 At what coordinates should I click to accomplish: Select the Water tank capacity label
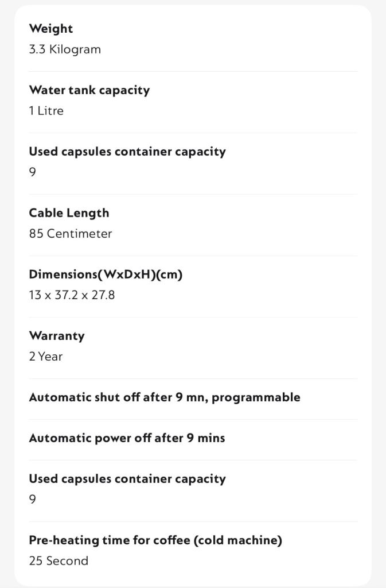pyautogui.click(x=89, y=90)
